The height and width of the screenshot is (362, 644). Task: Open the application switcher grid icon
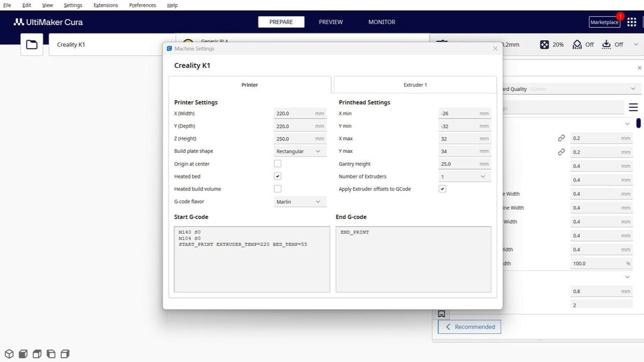click(x=632, y=22)
